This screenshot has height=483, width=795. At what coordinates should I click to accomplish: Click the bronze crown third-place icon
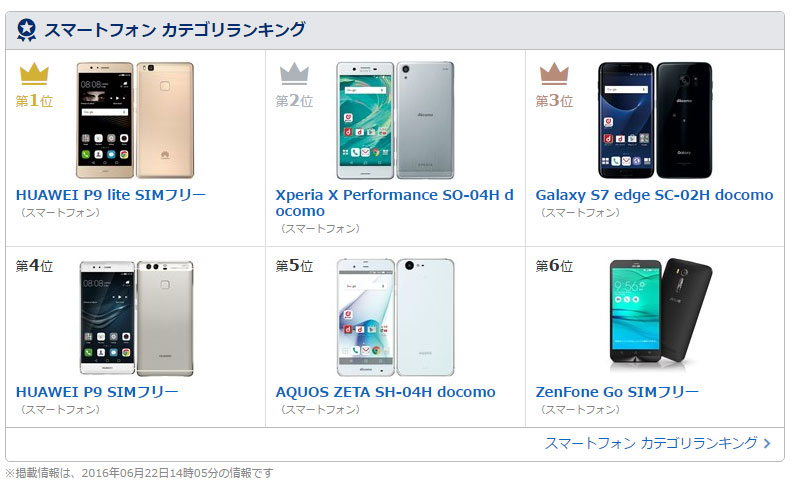pyautogui.click(x=554, y=73)
